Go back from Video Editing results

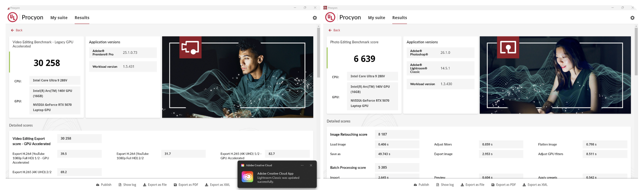click(17, 30)
